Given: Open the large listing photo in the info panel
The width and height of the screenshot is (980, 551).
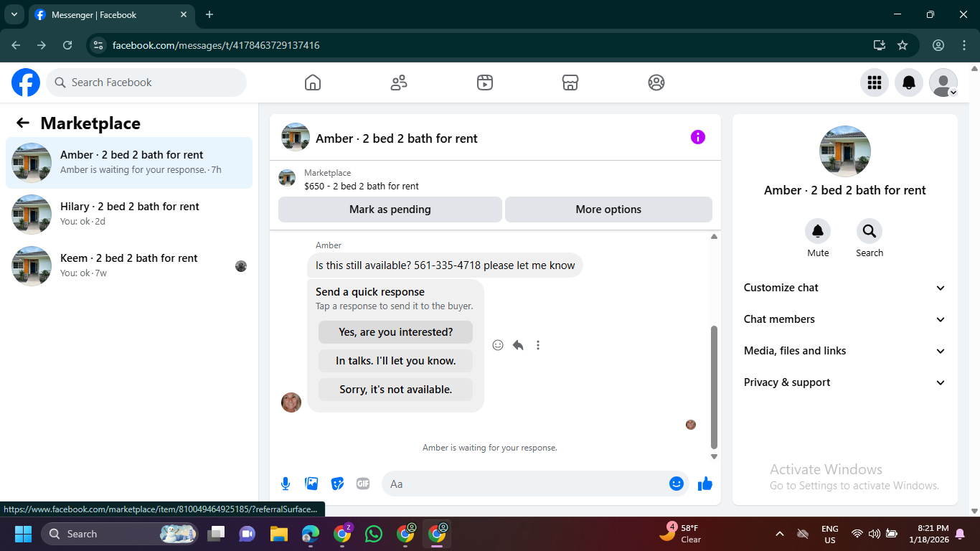Looking at the screenshot, I should click(x=845, y=151).
